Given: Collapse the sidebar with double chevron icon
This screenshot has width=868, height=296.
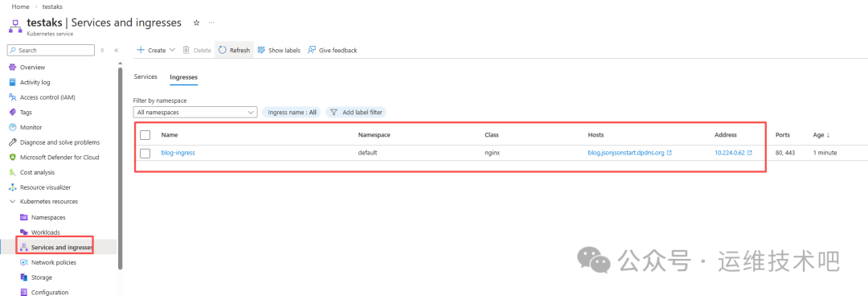Looking at the screenshot, I should tap(117, 51).
